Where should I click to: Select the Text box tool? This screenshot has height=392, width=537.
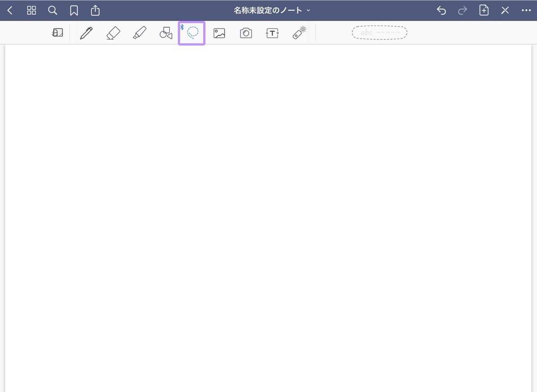pos(272,33)
